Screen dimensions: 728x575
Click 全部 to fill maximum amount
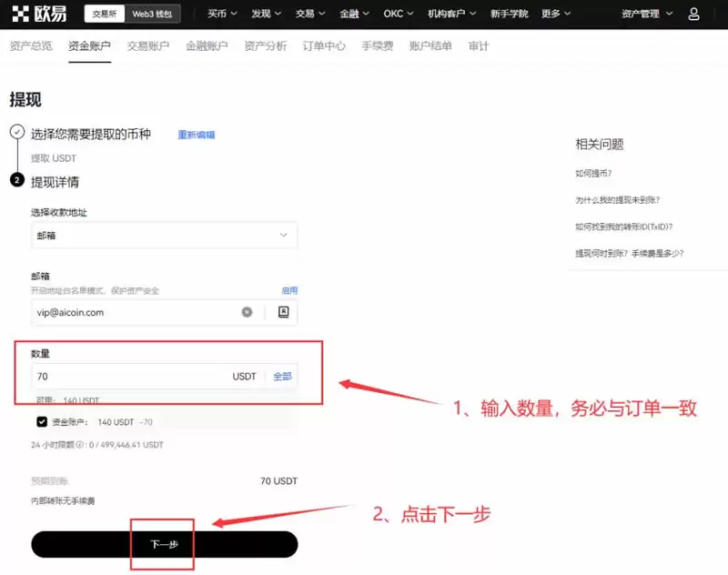(282, 376)
